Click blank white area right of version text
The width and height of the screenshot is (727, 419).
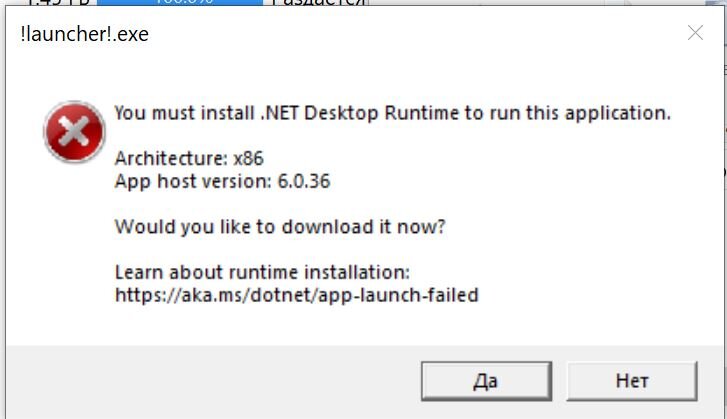(x=520, y=182)
